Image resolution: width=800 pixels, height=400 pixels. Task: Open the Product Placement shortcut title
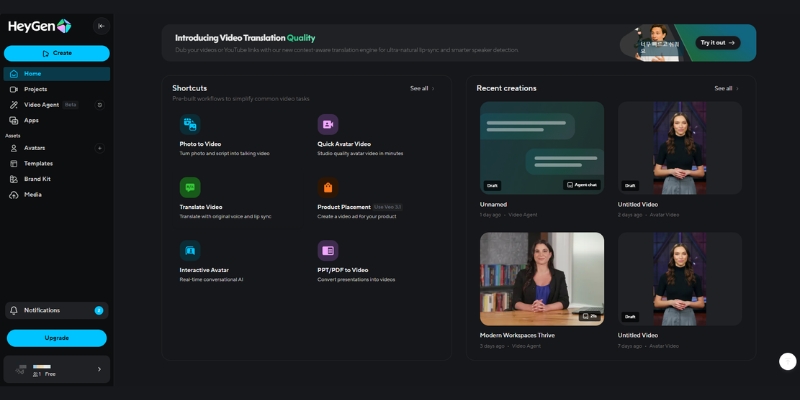coord(344,207)
